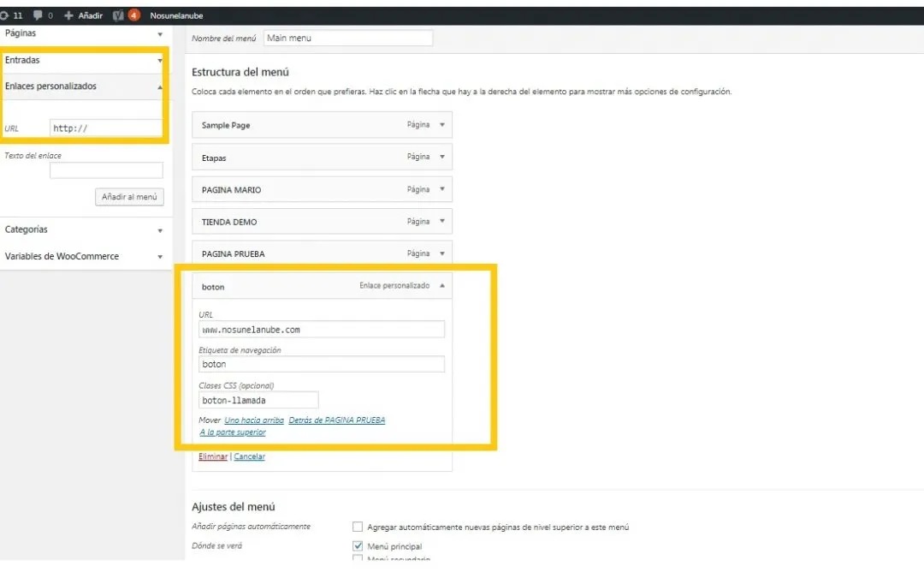
Task: Click the Uno hacia arriba link
Action: coord(253,420)
